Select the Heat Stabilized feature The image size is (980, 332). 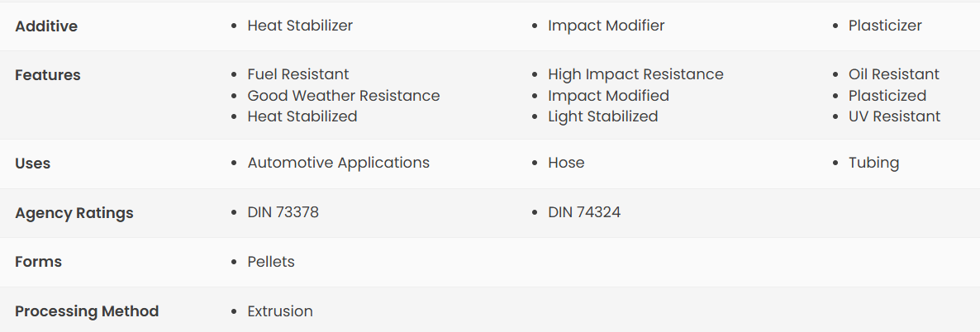point(302,116)
